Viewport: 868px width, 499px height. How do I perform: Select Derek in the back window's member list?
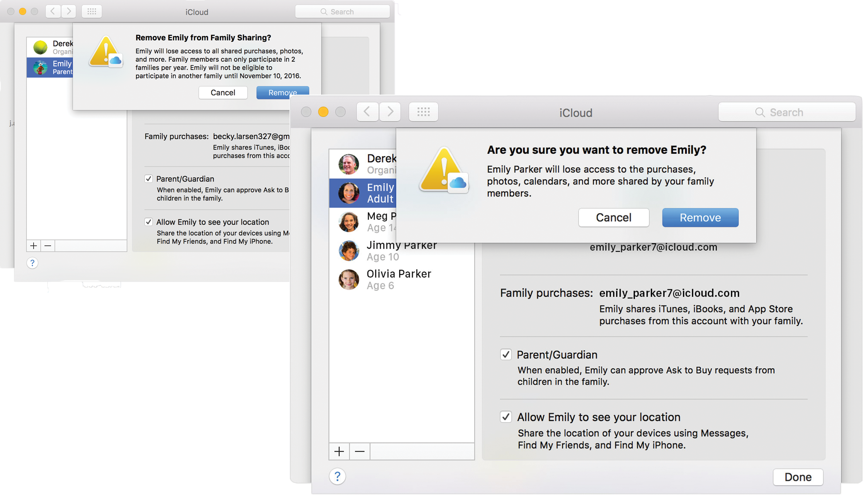(50, 47)
